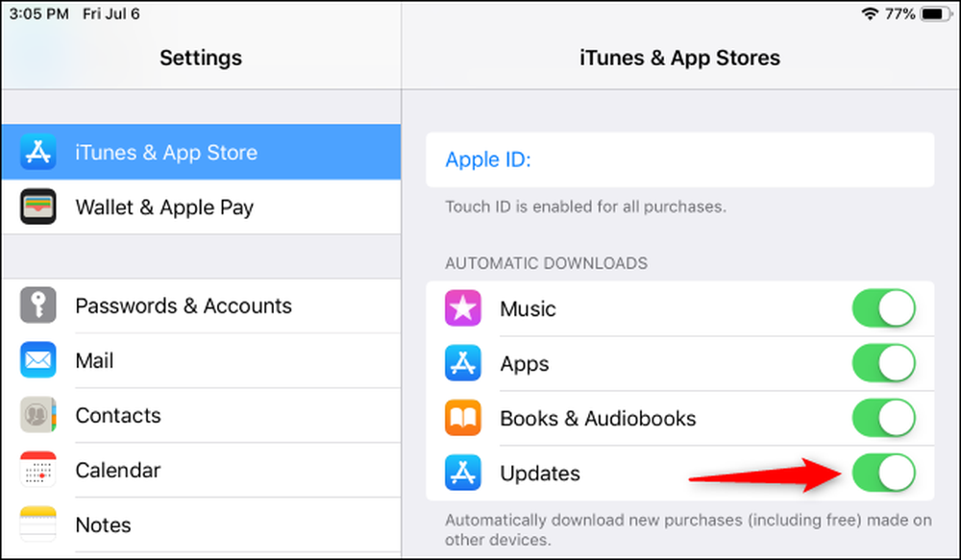Image resolution: width=961 pixels, height=560 pixels.
Task: Open Calendar settings entry
Action: pos(201,470)
